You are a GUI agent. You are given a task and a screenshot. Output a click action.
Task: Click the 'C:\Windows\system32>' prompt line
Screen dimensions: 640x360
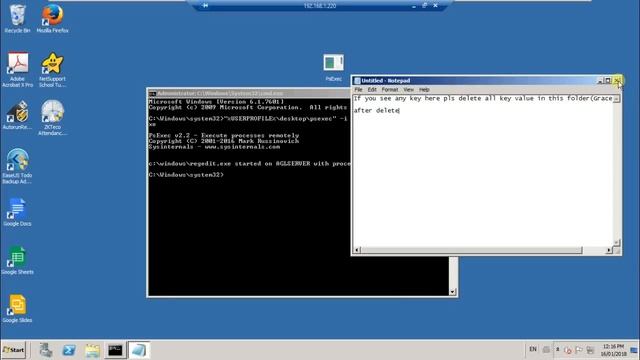[186, 175]
